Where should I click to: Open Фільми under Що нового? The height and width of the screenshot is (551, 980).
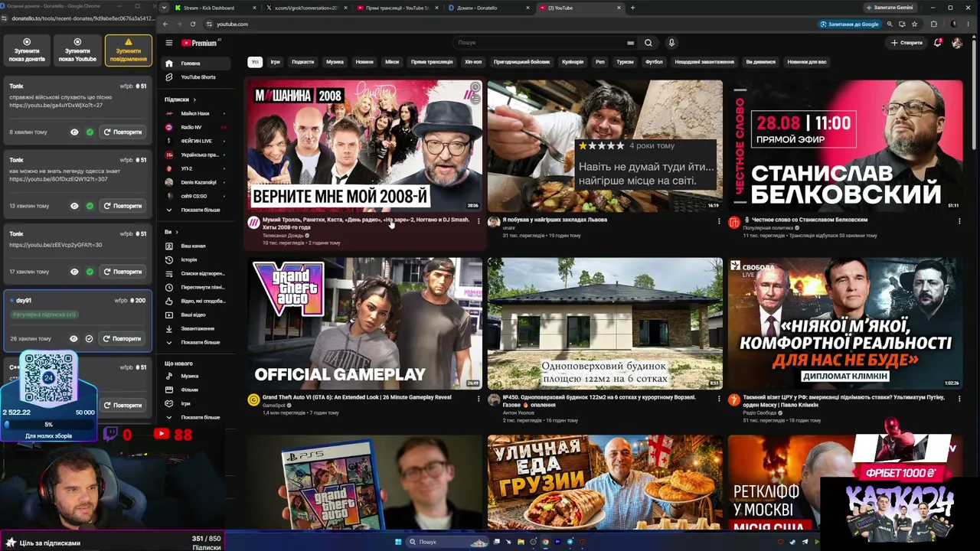195,390
